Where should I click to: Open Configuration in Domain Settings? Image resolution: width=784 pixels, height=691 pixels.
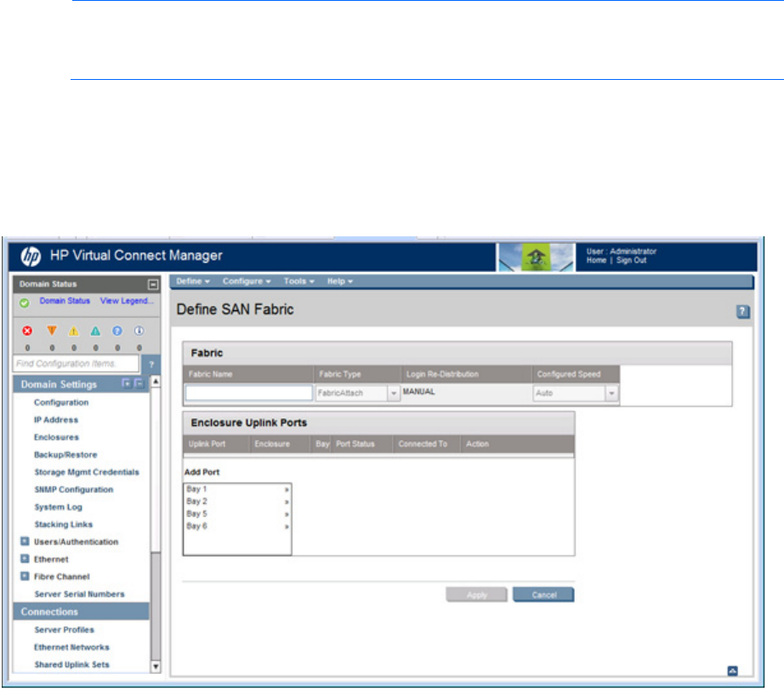(x=61, y=402)
